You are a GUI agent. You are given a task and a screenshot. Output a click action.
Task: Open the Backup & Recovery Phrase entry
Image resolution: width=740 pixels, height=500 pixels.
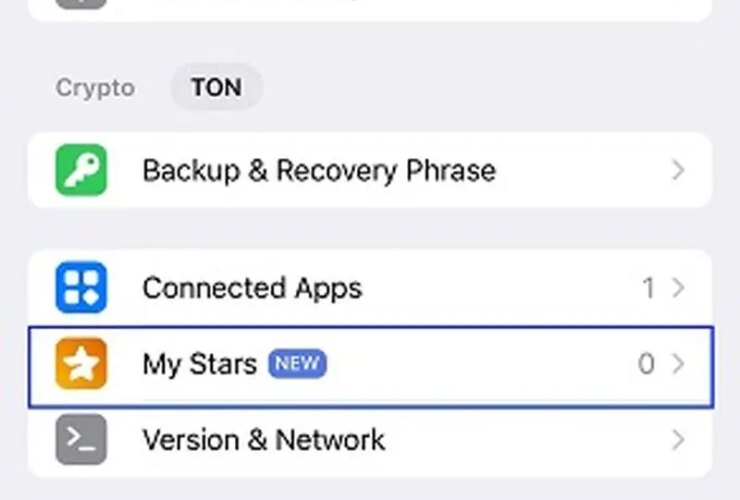point(318,170)
